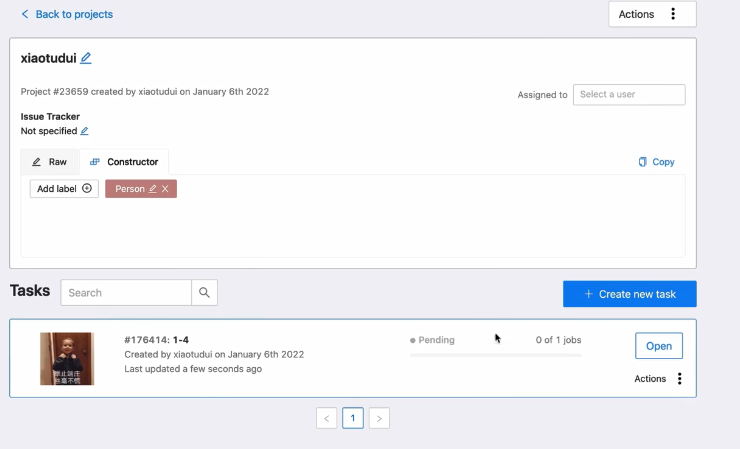The height and width of the screenshot is (449, 740).
Task: Edit the xiaotudui project name pencil icon
Action: click(x=86, y=58)
